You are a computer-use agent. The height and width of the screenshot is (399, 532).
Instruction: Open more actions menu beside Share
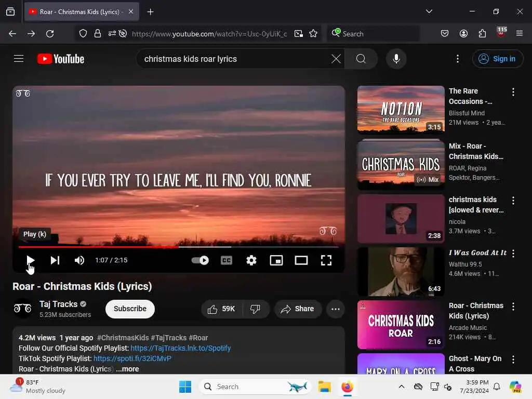tap(336, 309)
